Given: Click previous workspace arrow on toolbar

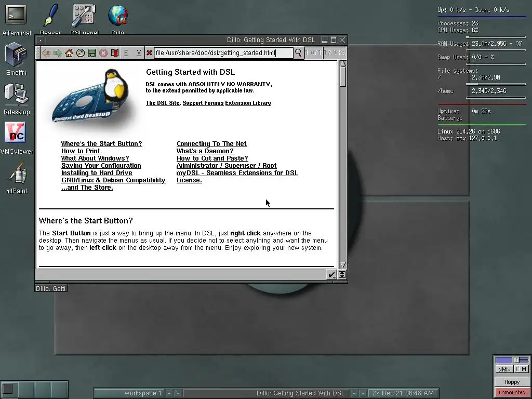Looking at the screenshot, I should (x=169, y=393).
